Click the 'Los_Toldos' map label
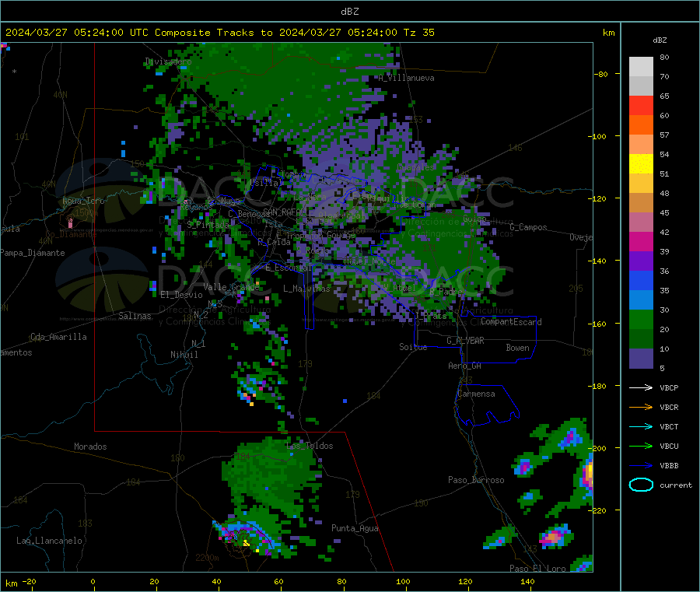 click(x=310, y=446)
